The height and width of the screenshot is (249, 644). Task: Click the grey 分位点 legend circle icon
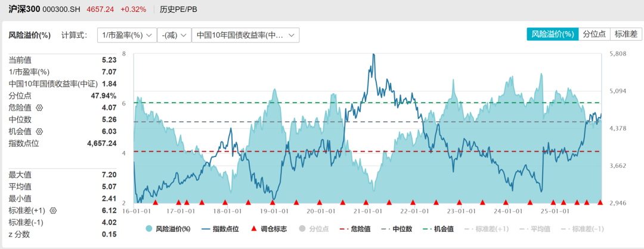(x=302, y=229)
